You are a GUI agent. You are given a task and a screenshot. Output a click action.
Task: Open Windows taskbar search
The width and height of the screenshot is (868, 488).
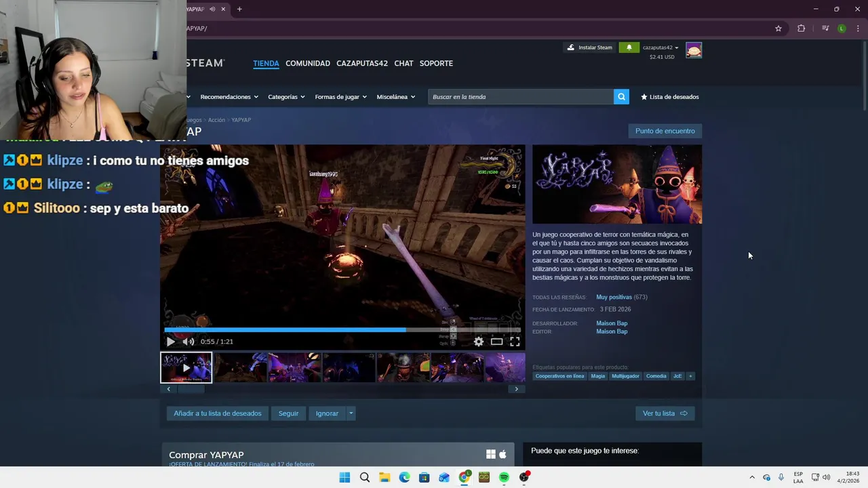(x=365, y=477)
